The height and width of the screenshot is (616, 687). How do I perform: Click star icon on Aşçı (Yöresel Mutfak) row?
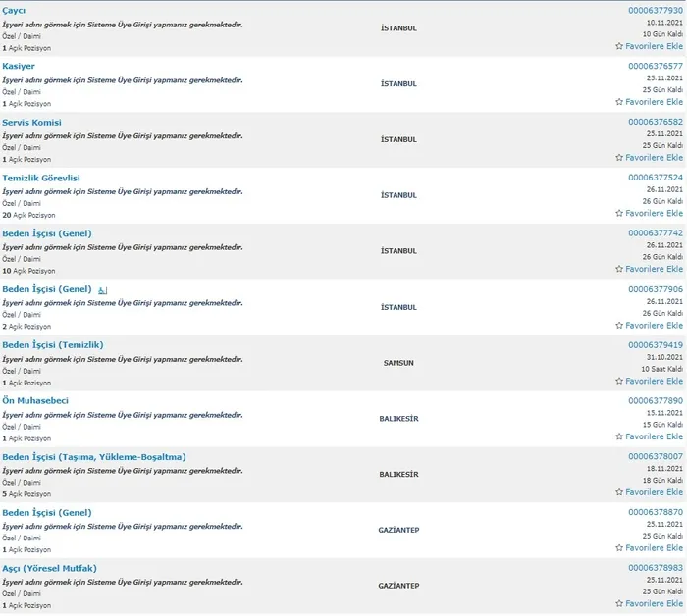click(x=618, y=604)
